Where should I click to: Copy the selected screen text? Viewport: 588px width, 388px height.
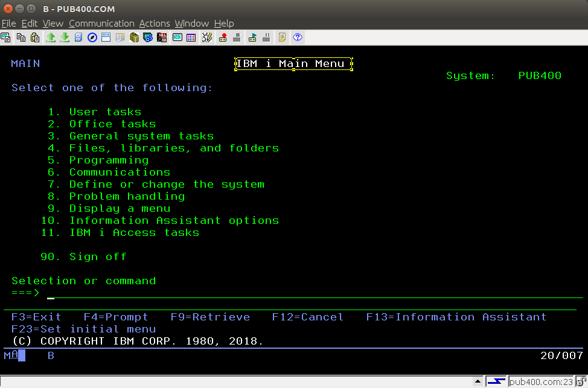click(21, 37)
